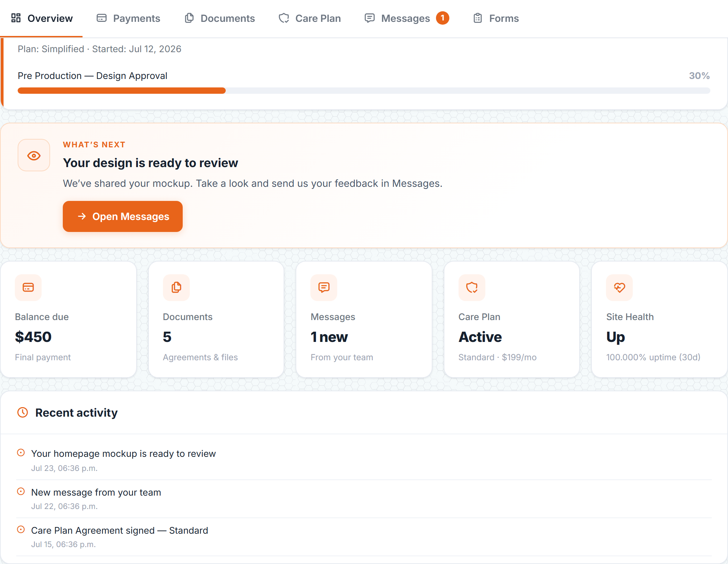Click the clock icon next to Recent activity
The image size is (728, 564).
(x=23, y=412)
